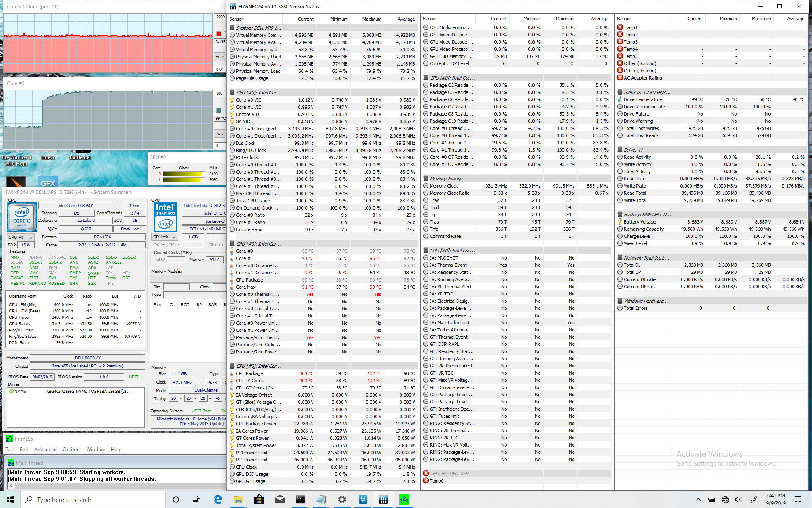Click the red X icon beside AC Adapter Rating
812x508 pixels.
coord(620,78)
